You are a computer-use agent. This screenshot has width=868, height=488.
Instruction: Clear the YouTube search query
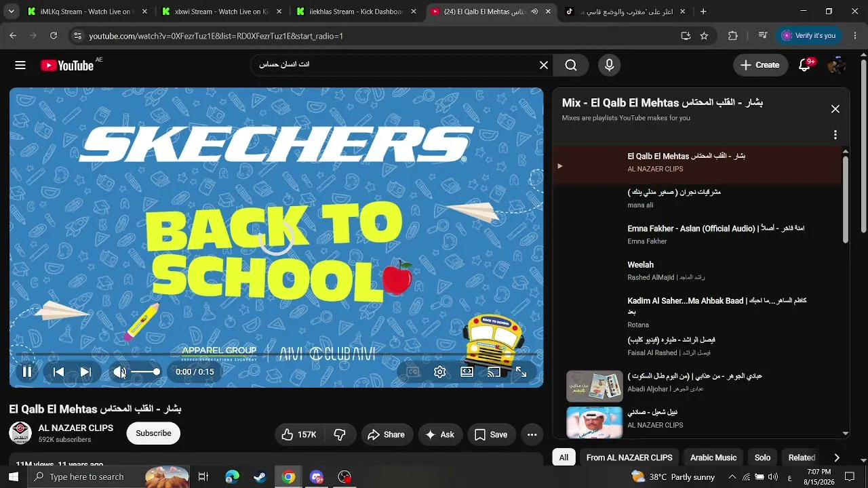point(544,65)
